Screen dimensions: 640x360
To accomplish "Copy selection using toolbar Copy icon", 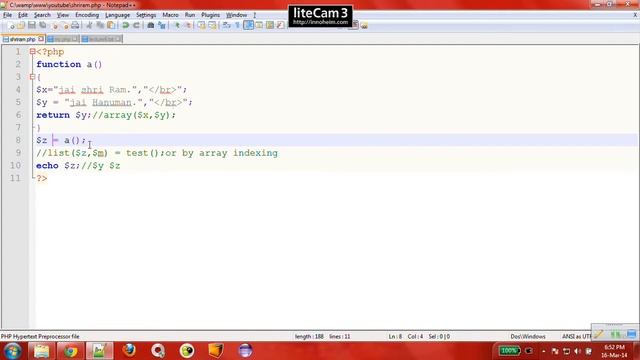I will click(x=100, y=25).
